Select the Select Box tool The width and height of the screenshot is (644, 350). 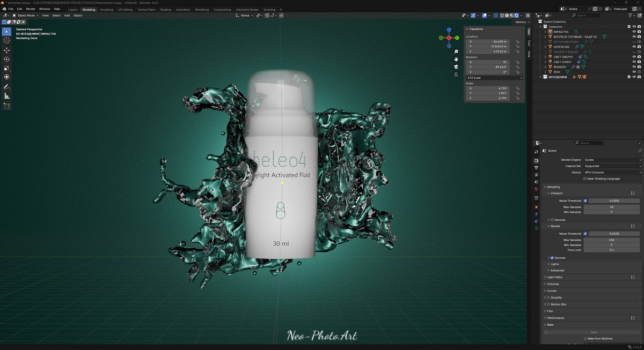pyautogui.click(x=7, y=32)
